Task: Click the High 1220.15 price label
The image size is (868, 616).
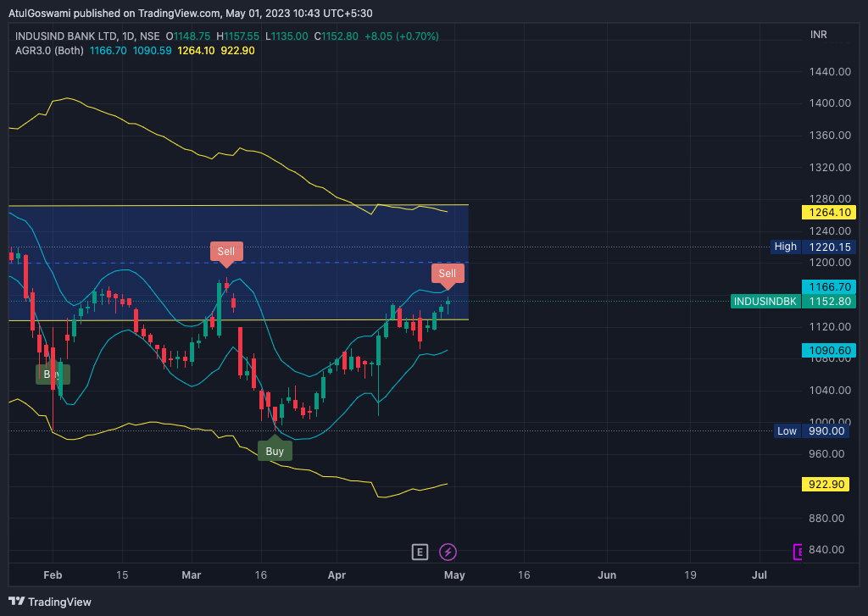Action: point(813,247)
